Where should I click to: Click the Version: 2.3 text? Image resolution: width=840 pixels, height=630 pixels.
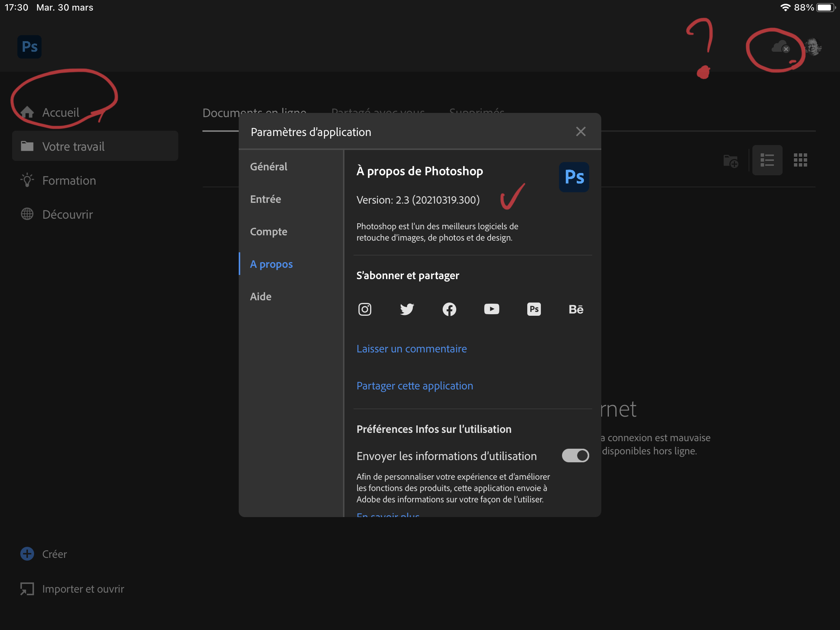418,200
